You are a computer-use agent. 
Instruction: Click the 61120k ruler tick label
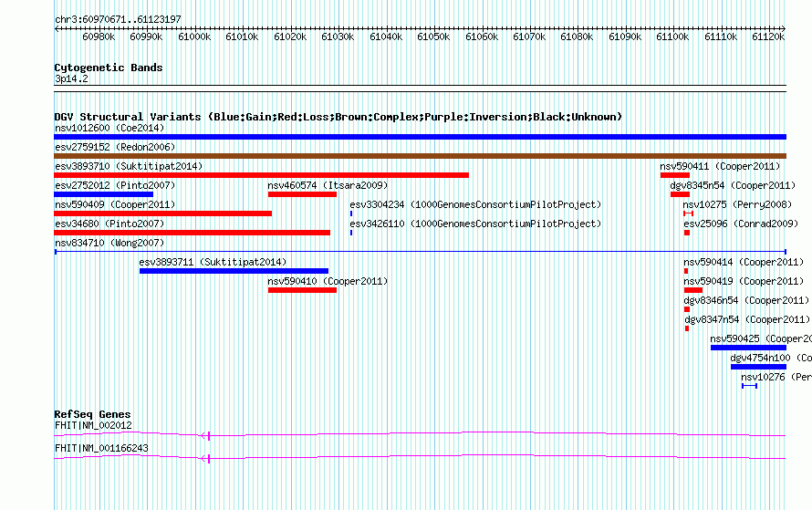768,36
